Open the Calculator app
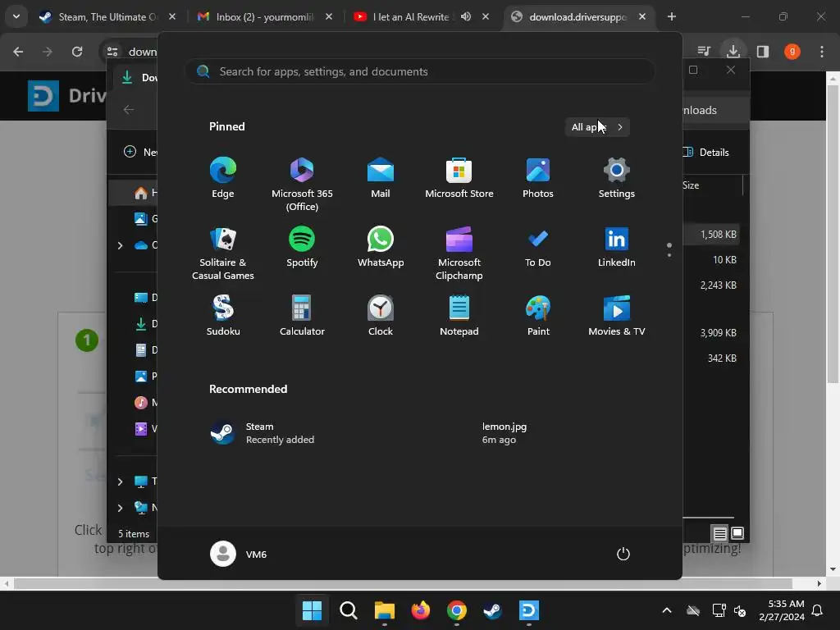The width and height of the screenshot is (840, 630). point(302,316)
